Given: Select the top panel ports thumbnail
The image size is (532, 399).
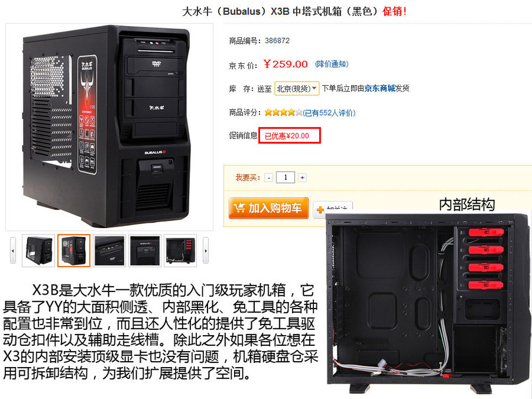Looking at the screenshot, I should pyautogui.click(x=109, y=251).
